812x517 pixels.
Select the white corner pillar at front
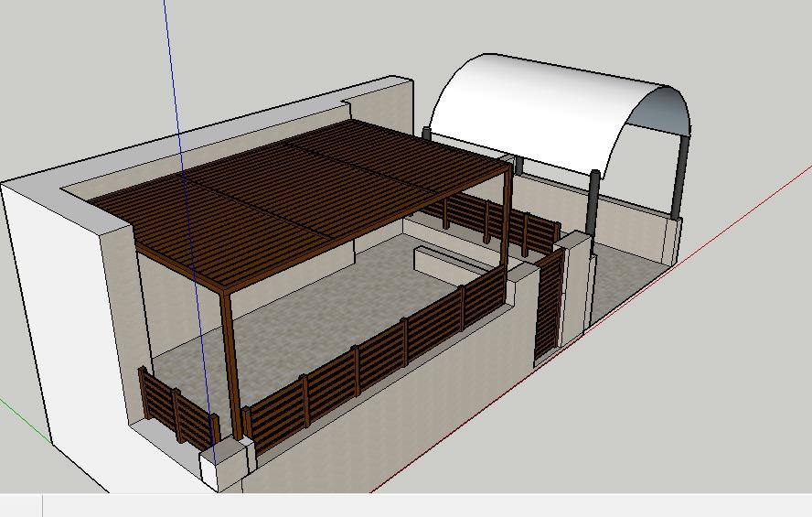coord(226,465)
